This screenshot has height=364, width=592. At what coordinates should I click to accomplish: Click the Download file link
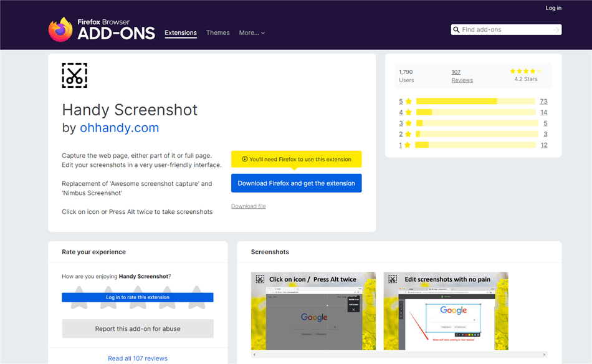[249, 206]
